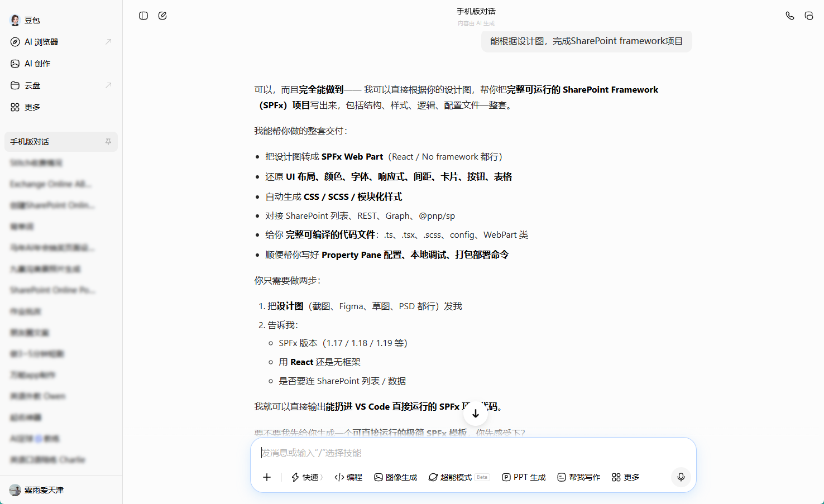Click the sub-item SPFx 版本 (1.17 / 1.18 / 1.19 等)
The height and width of the screenshot is (504, 824).
click(x=343, y=343)
